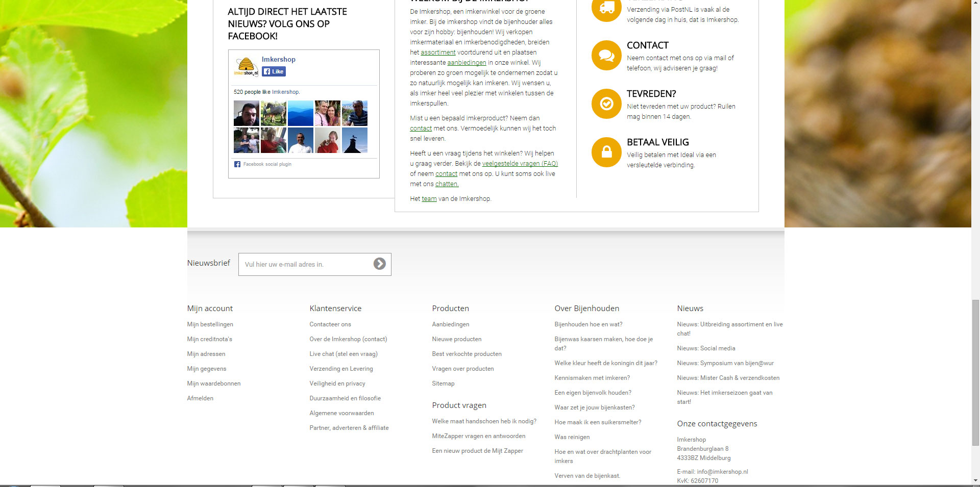Screen dimensions: 980x487
Task: Open Verzending en Levering
Action: 341,369
